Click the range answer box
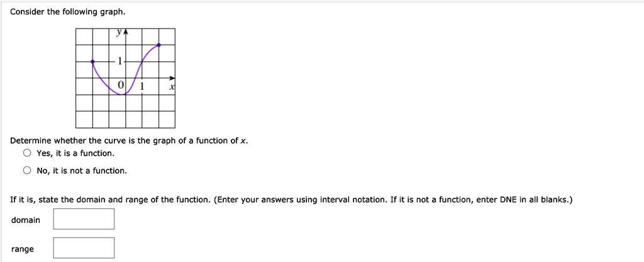Image resolution: width=644 pixels, height=262 pixels. (x=84, y=248)
